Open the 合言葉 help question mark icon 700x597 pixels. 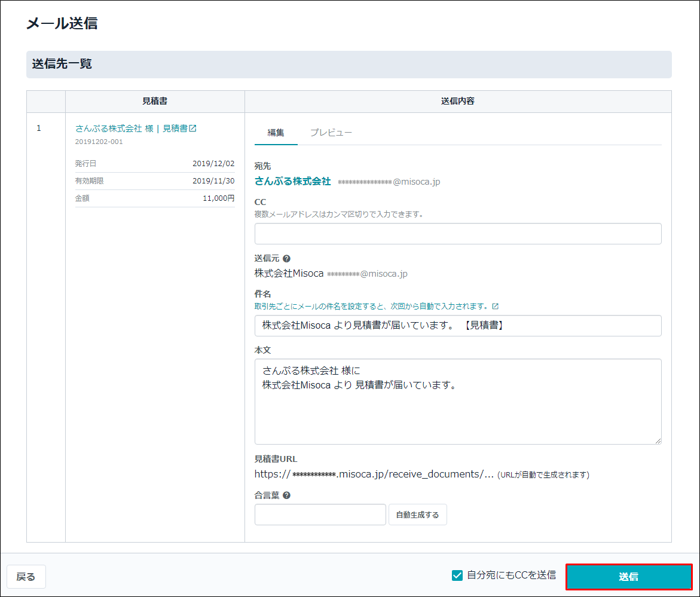pyautogui.click(x=286, y=495)
